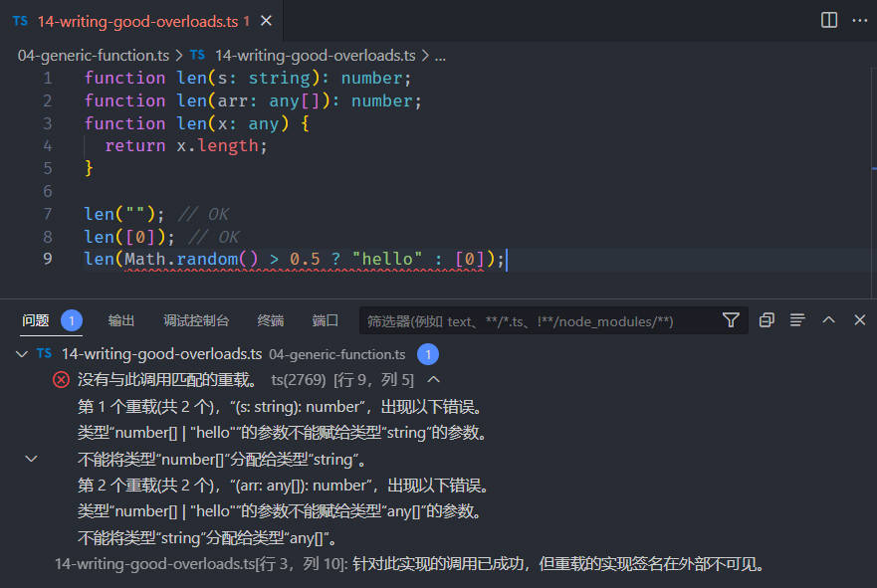Open the 调试控制台 panel tab
Viewport: 877px width, 588px height.
click(x=196, y=320)
